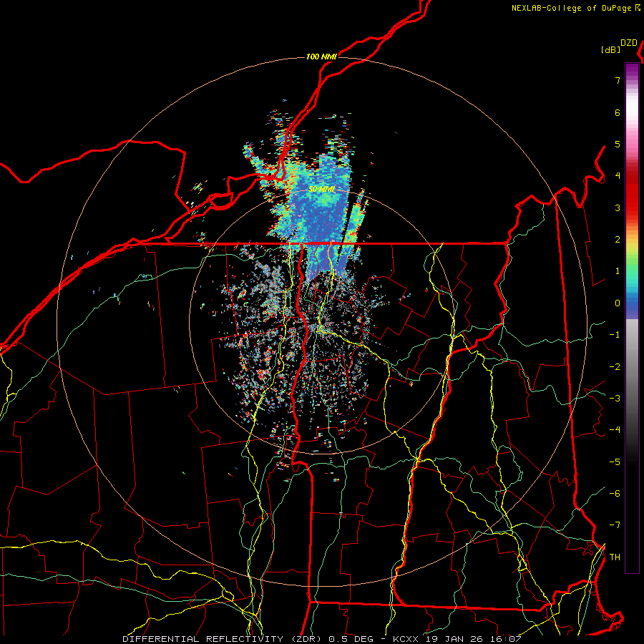
Task: Click the -3 dB value on the color scale
Action: tap(615, 398)
